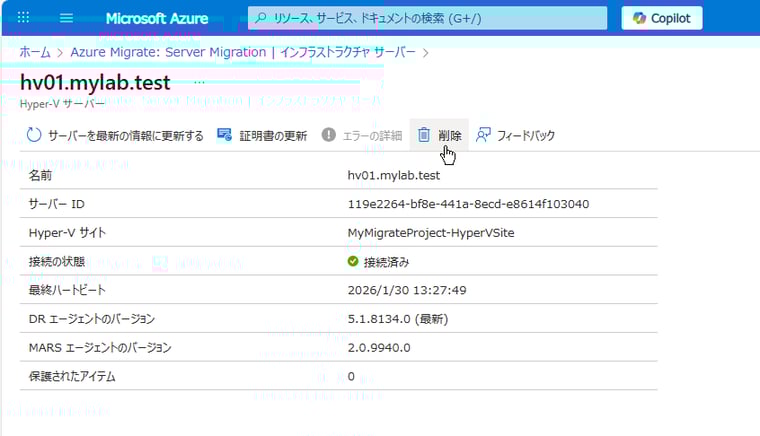Select the name value hv01.mylab.test in the table
Image resolution: width=760 pixels, height=436 pixels.
[x=394, y=175]
